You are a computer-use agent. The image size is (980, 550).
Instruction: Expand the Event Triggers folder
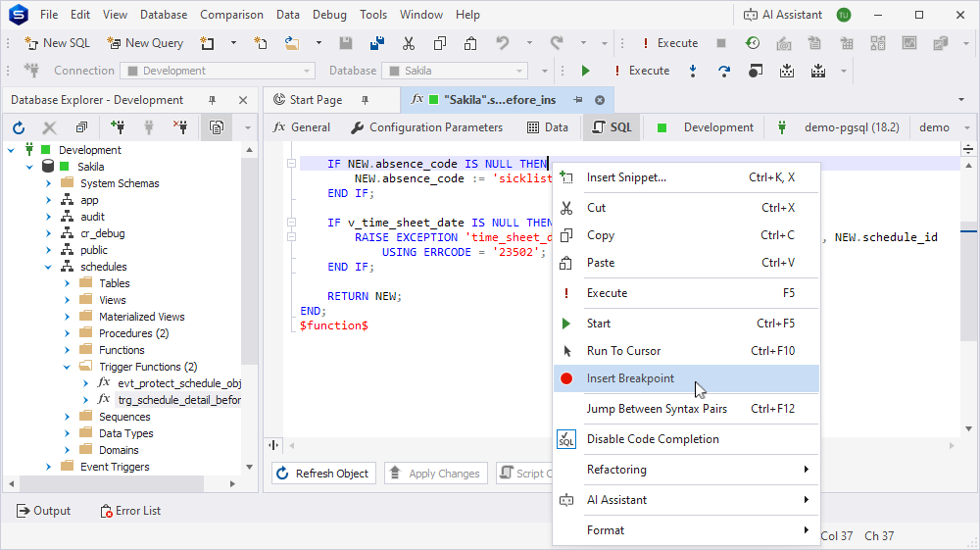(x=48, y=467)
